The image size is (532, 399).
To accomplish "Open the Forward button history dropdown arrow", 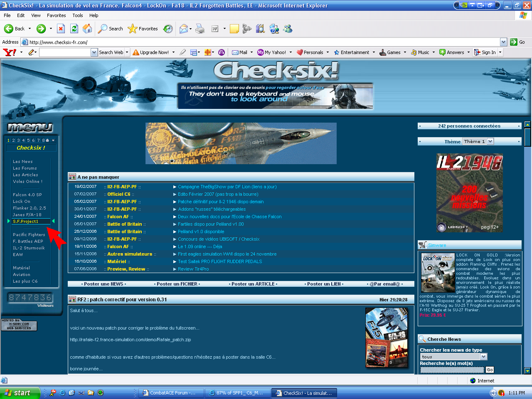I will pos(51,29).
